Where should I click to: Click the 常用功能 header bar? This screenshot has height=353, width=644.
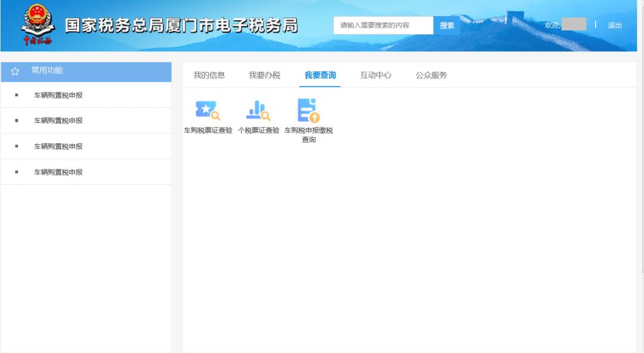[x=86, y=70]
